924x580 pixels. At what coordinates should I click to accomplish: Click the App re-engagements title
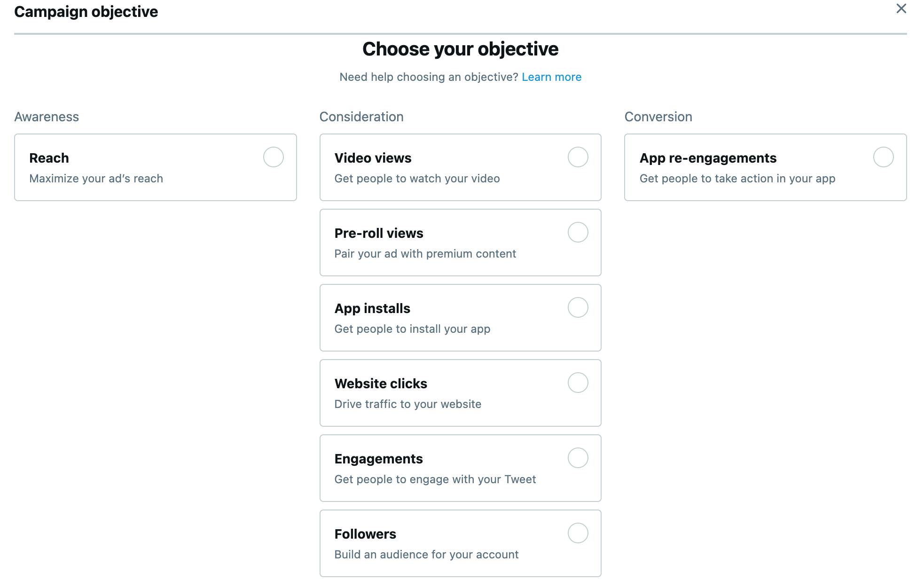(708, 158)
